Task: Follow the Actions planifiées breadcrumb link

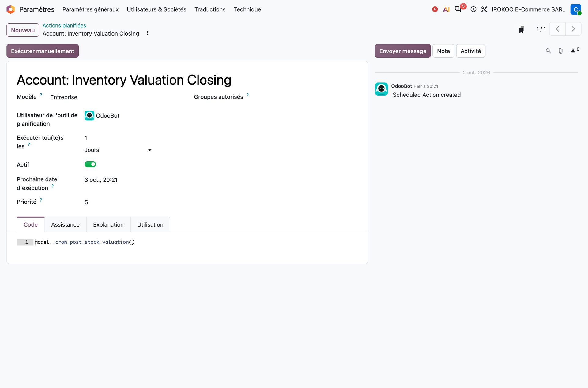Action: (64, 25)
